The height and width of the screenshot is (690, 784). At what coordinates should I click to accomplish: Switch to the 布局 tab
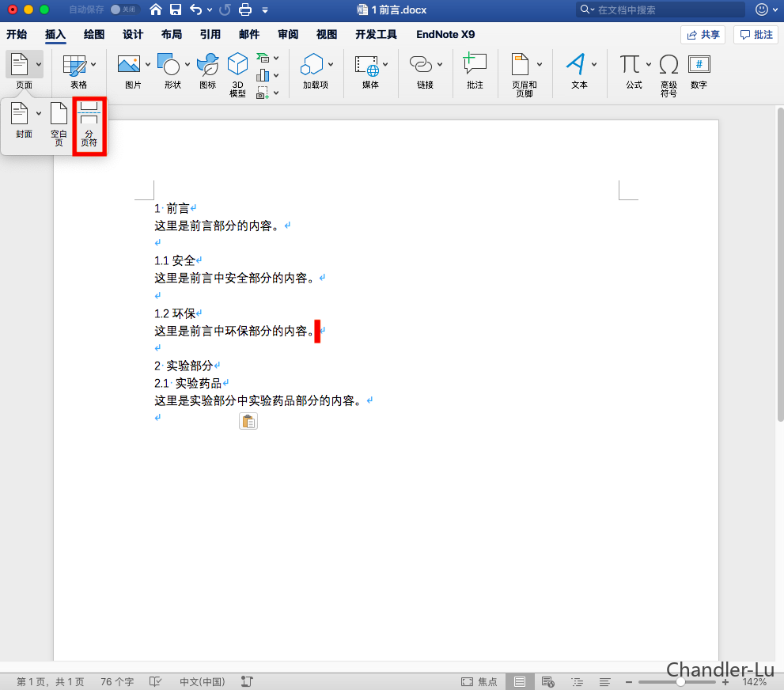point(172,35)
